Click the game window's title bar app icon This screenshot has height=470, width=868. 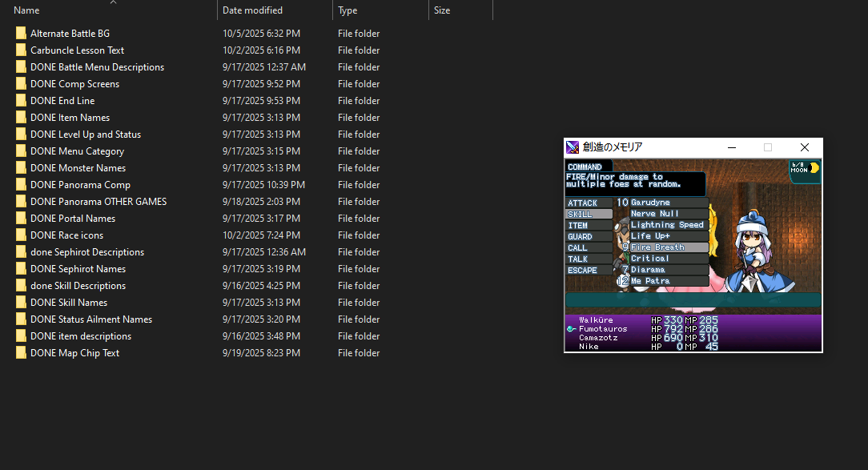point(573,147)
